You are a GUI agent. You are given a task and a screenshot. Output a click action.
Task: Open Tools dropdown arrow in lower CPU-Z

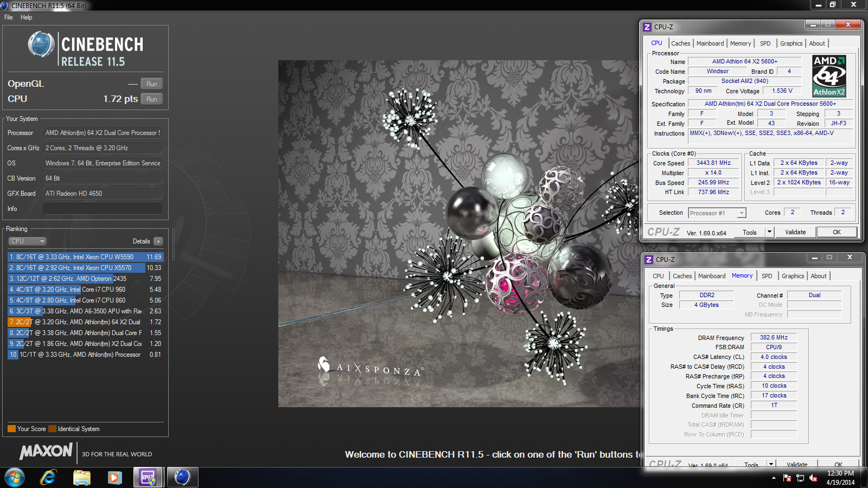tap(771, 464)
